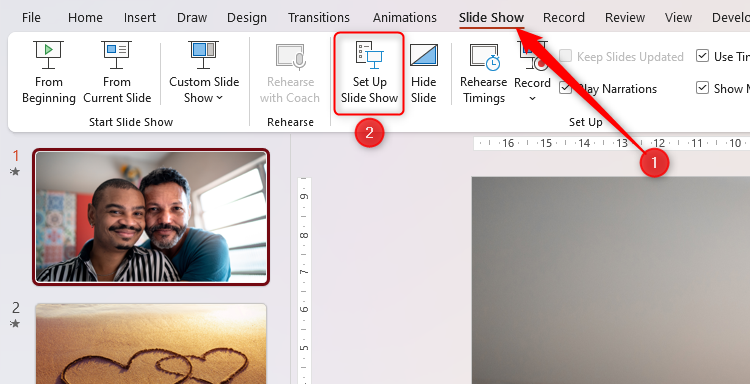Screen dimensions: 750x384
Task: Switch to the Insert tab
Action: pos(140,18)
